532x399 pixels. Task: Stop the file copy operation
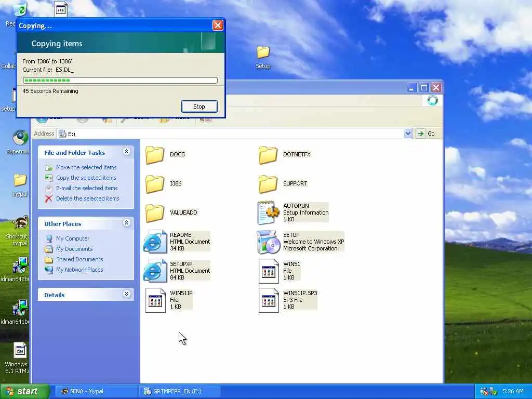pos(199,107)
